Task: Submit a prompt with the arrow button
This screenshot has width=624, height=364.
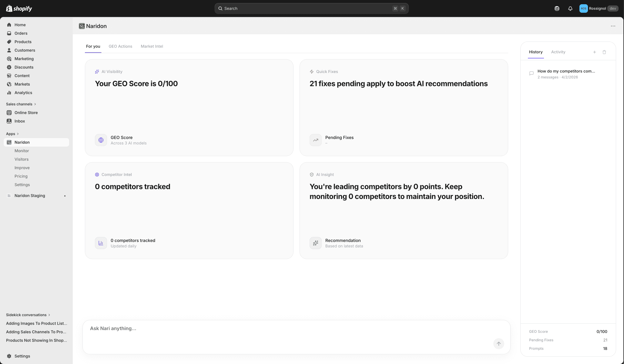Action: coord(498,344)
